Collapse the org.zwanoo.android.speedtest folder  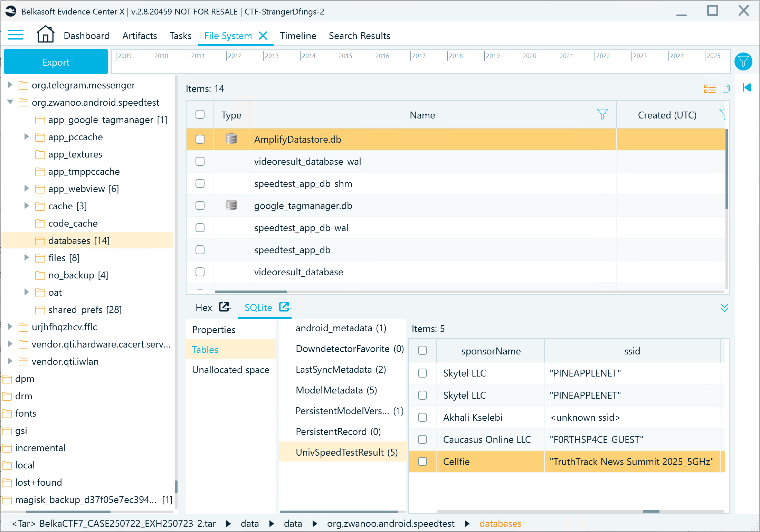point(10,102)
